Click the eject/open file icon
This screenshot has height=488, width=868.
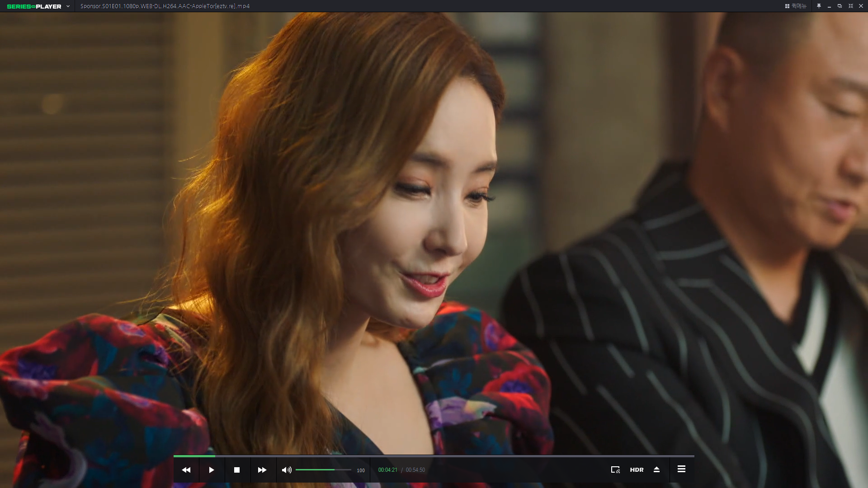pyautogui.click(x=656, y=470)
